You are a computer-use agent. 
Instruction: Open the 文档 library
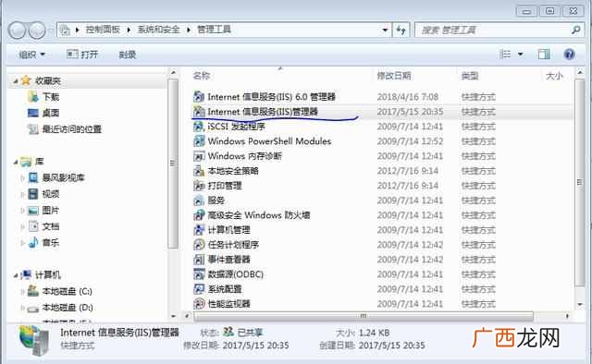[43, 226]
